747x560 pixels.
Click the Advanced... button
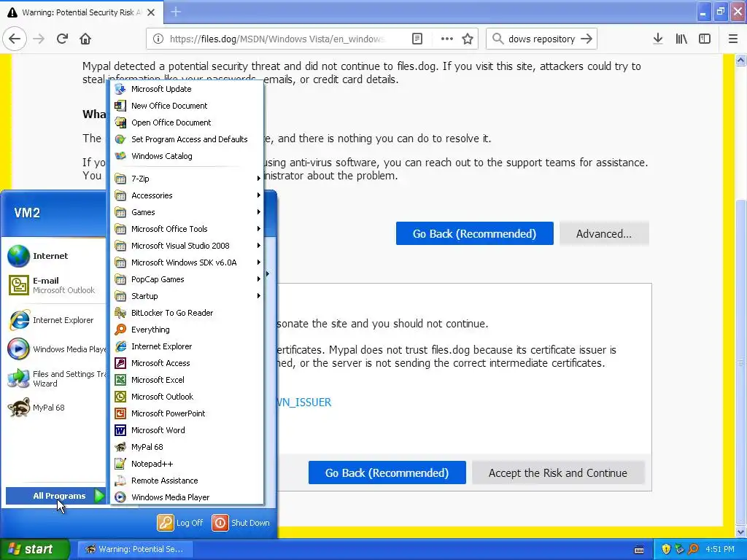604,233
